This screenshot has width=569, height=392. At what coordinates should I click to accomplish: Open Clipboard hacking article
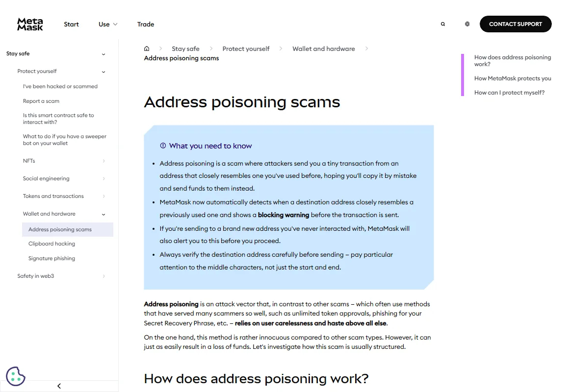(52, 244)
